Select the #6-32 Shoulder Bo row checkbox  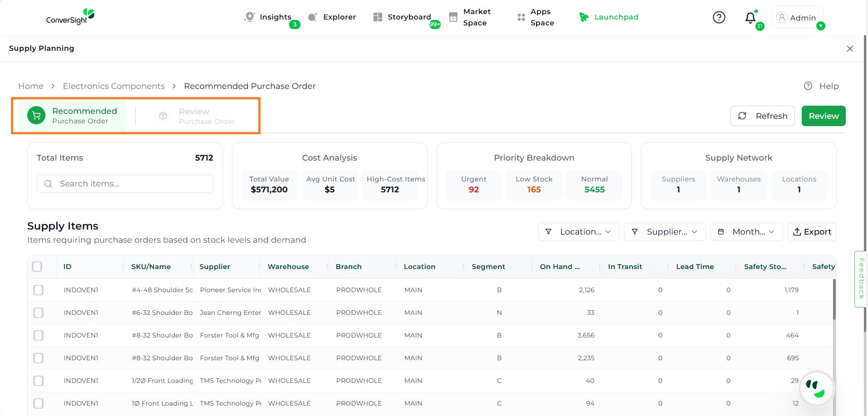coord(39,313)
